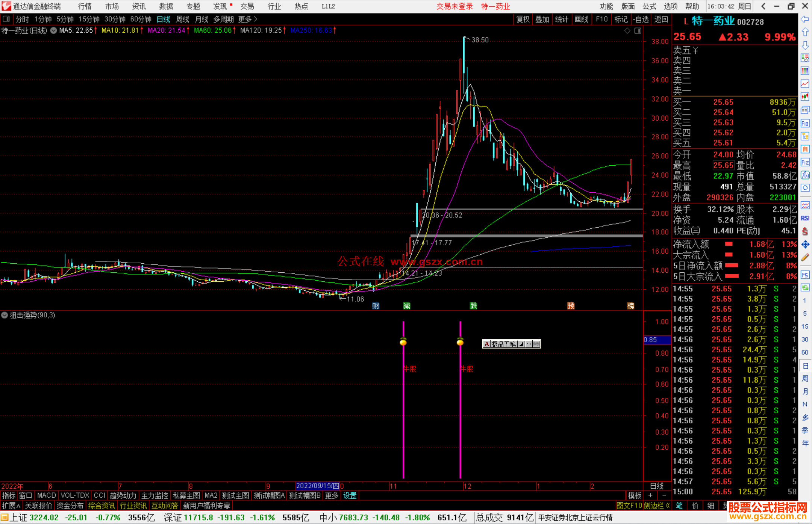The width and height of the screenshot is (812, 524).
Task: Click the back arrow icon in right sidebar
Action: [x=805, y=19]
